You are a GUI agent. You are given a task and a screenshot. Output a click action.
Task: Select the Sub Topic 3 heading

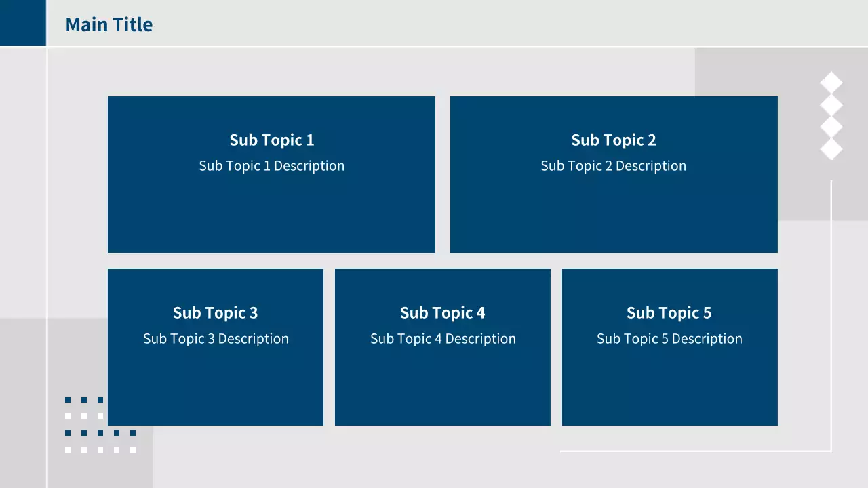(215, 313)
